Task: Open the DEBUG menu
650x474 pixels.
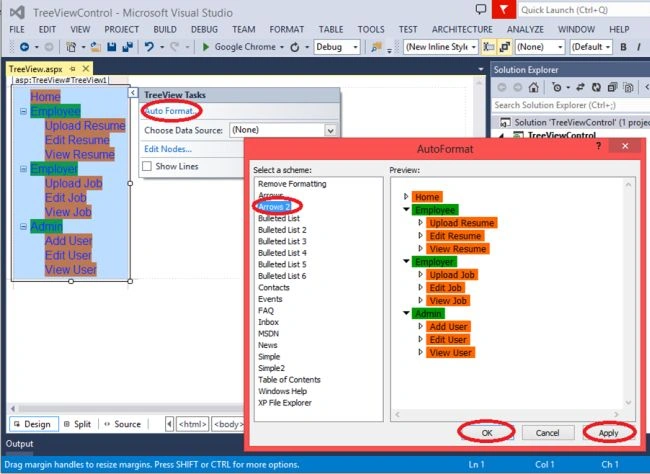Action: point(204,29)
